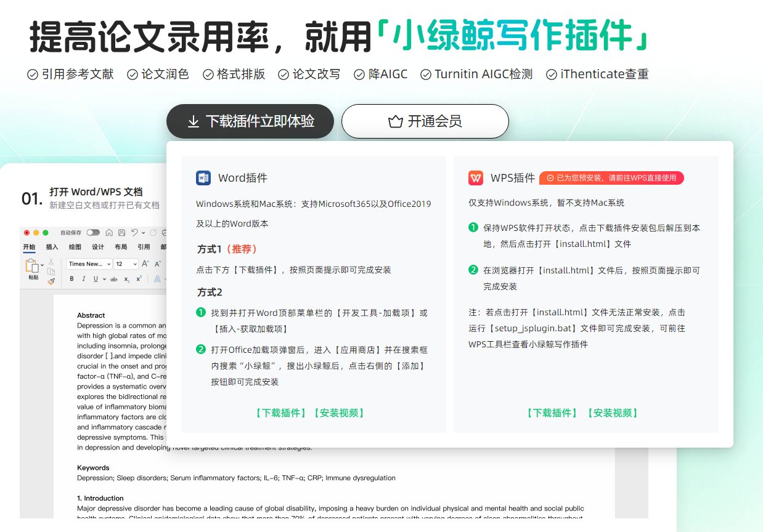Click 【安装视频】 under WPS插件

tap(612, 413)
